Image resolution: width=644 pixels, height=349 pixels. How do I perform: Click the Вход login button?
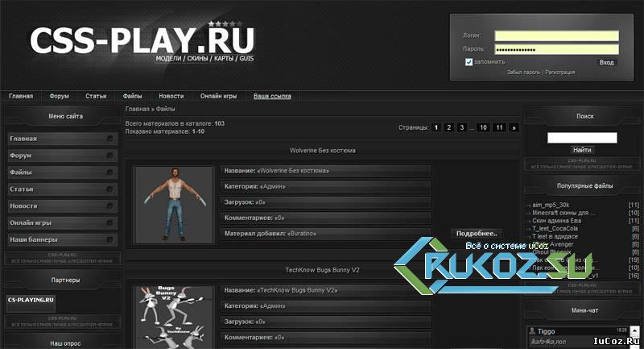606,63
